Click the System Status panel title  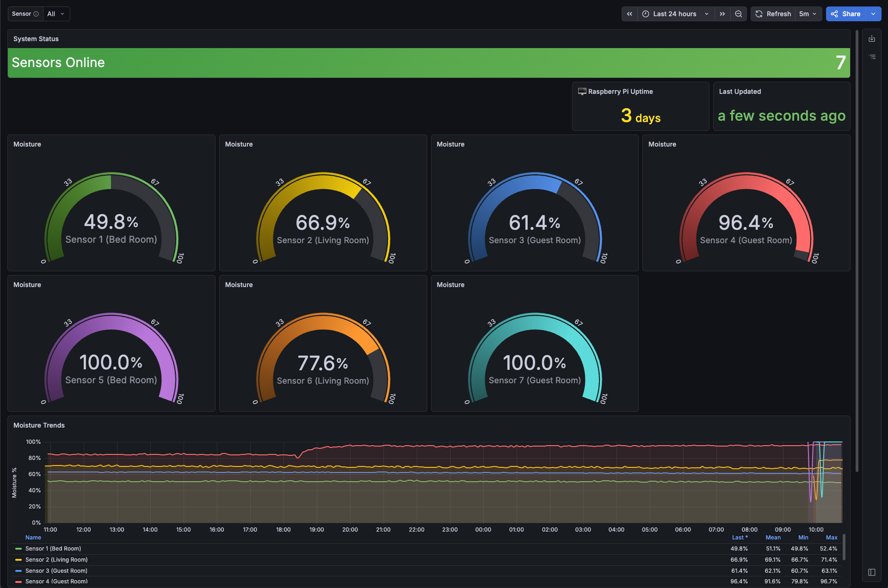[x=36, y=39]
